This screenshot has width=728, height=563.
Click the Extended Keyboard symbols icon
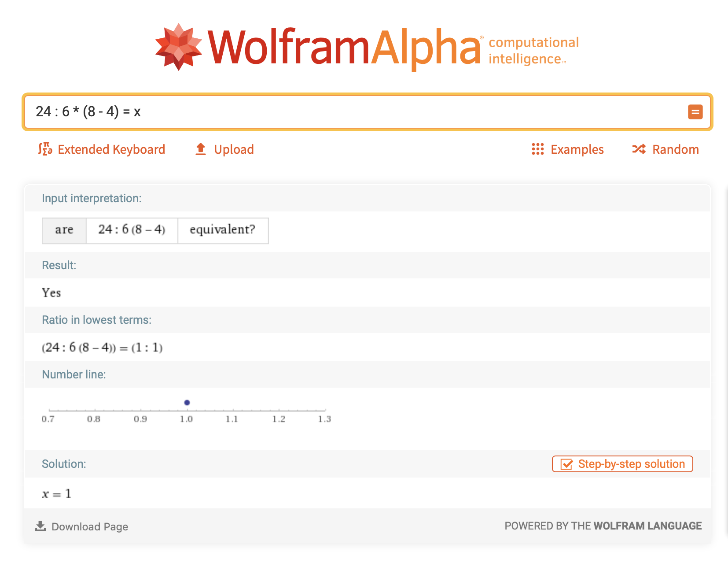click(x=45, y=149)
